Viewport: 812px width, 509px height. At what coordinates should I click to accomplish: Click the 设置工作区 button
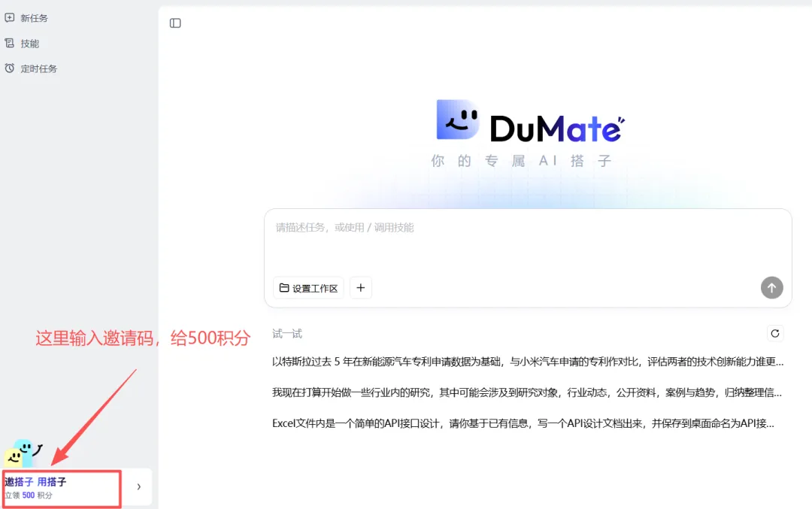tap(308, 288)
